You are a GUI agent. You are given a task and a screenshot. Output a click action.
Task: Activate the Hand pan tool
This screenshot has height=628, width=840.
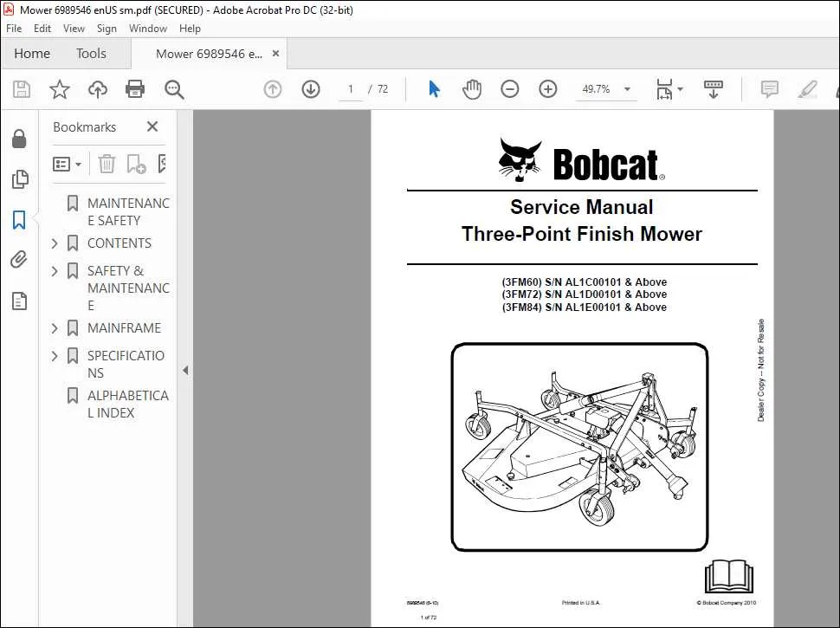click(x=472, y=89)
